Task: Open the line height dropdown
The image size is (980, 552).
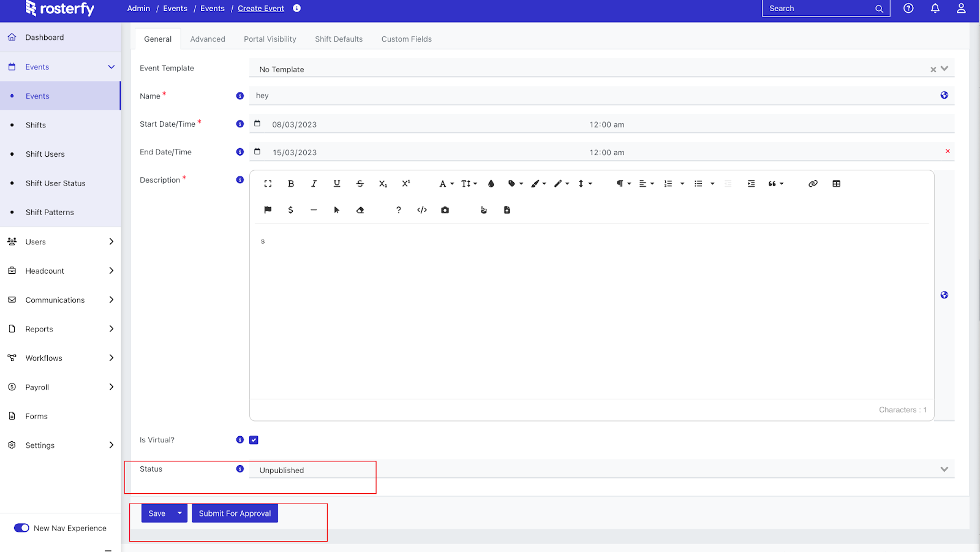Action: pos(585,184)
